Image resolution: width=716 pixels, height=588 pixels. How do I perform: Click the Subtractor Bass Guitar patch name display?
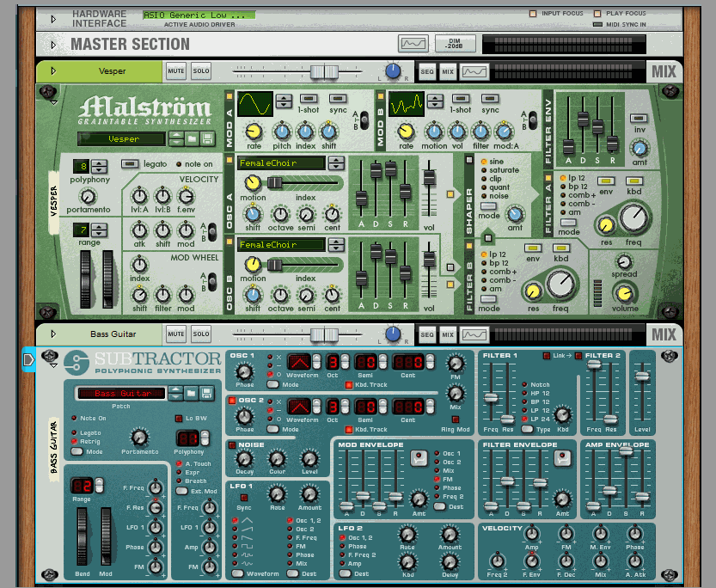(121, 393)
